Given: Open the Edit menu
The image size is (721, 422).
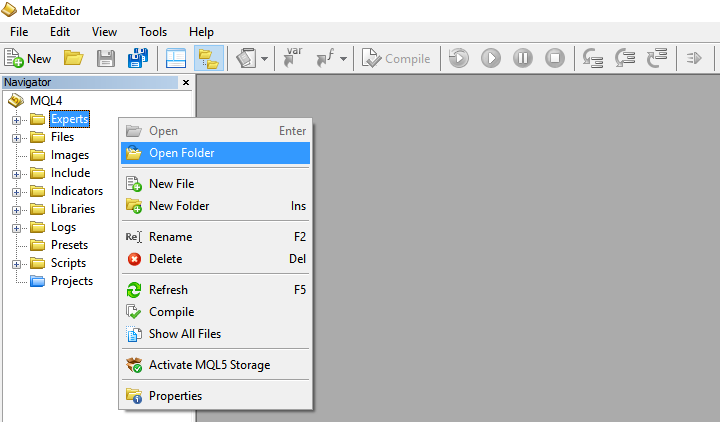Looking at the screenshot, I should coord(60,32).
